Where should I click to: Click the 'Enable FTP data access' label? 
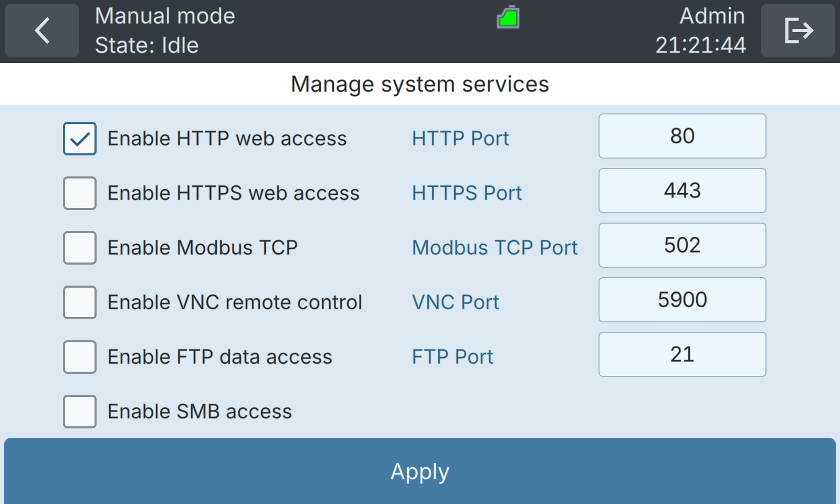(x=220, y=357)
